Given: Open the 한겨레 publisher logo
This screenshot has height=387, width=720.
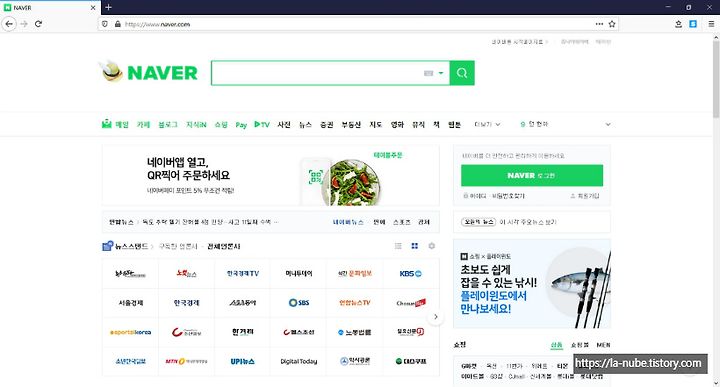Looking at the screenshot, I should click(x=242, y=332).
